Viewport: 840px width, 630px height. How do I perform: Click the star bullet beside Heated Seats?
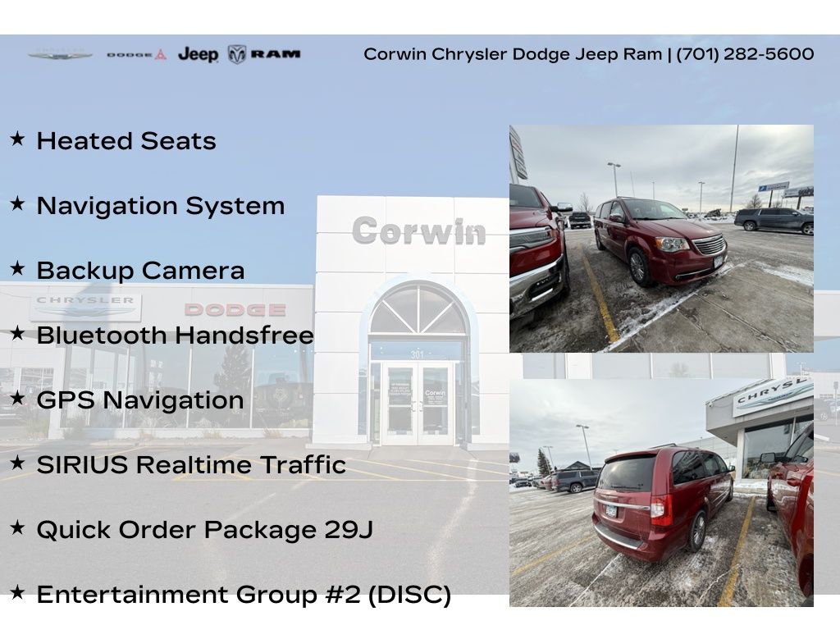(x=17, y=139)
